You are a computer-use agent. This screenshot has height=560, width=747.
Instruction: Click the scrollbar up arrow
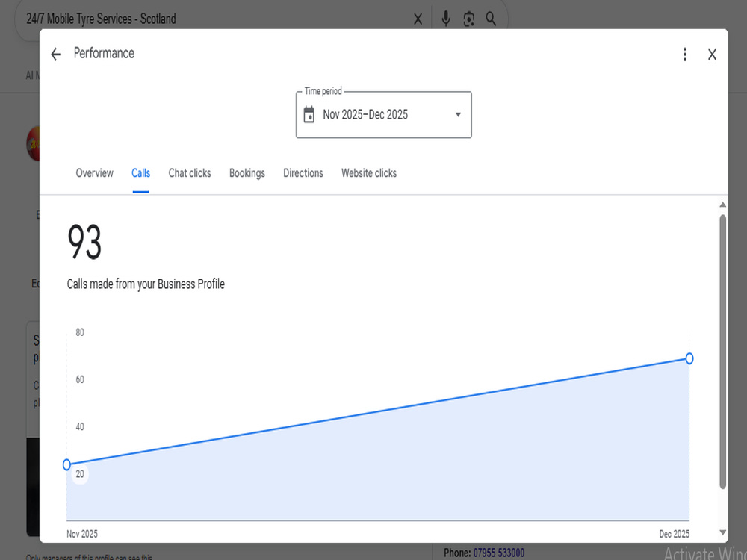722,205
